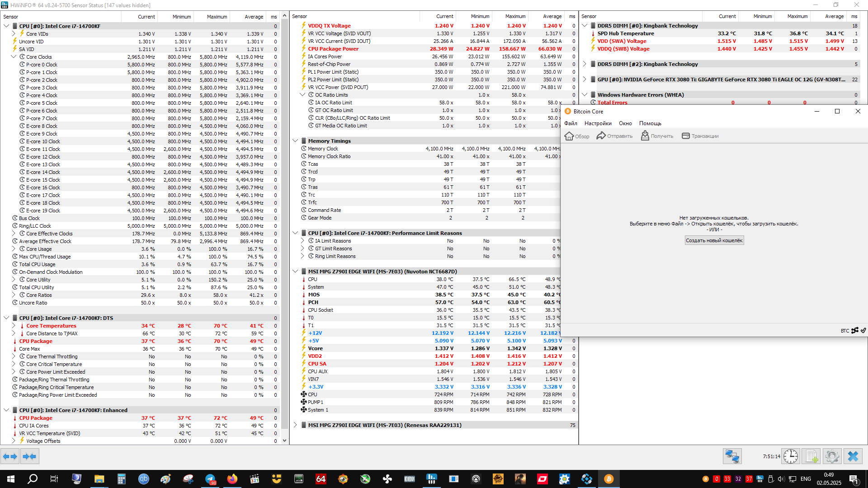Click the left sensor panel scrollbar down arrow
The height and width of the screenshot is (488, 868).
pos(284,441)
